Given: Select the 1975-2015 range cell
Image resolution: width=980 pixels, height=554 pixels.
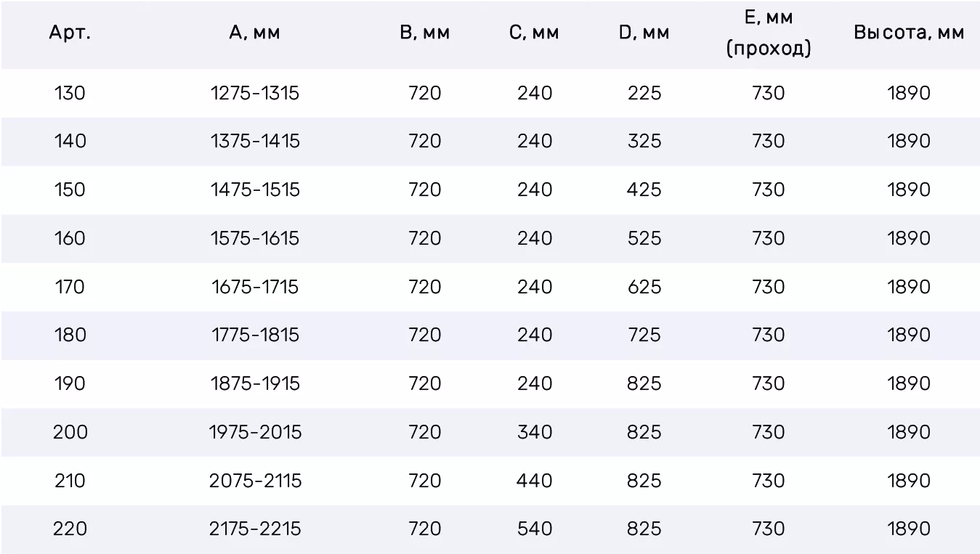Looking at the screenshot, I should [x=255, y=432].
